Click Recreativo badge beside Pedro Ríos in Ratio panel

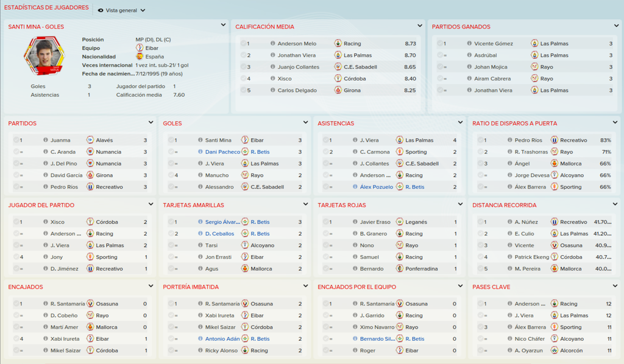click(554, 140)
